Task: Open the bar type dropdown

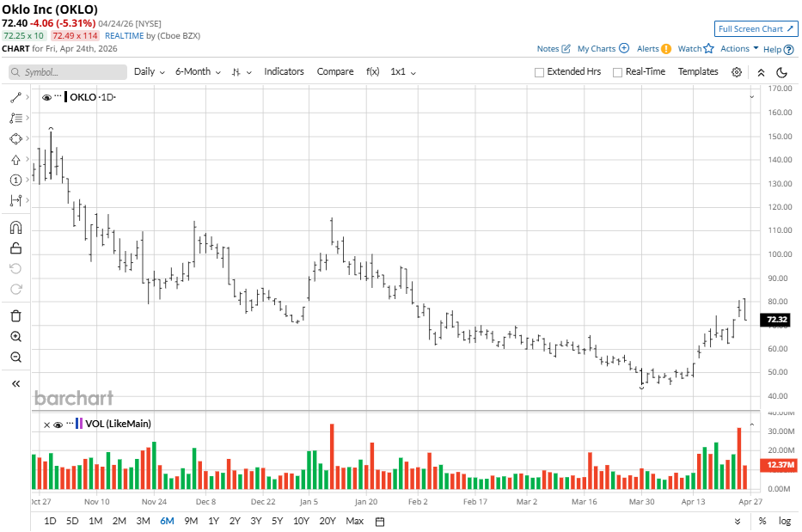Action: 242,72
